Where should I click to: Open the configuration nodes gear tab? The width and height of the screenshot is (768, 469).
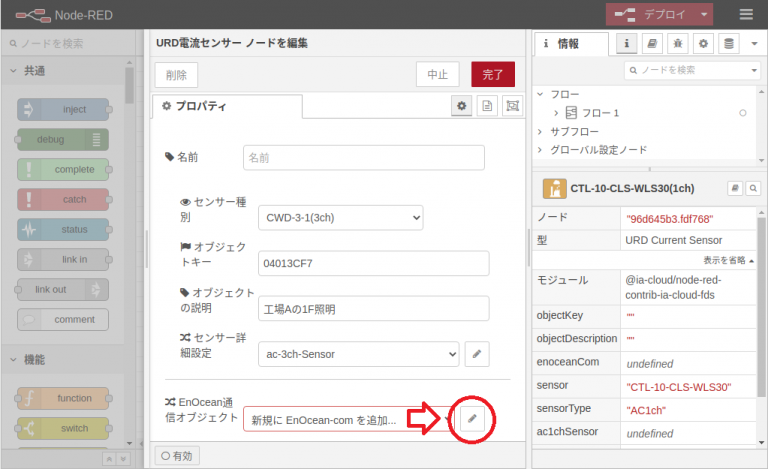tap(703, 44)
